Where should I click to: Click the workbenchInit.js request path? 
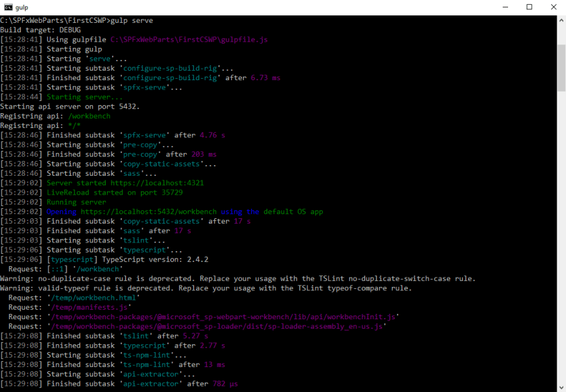(222, 317)
